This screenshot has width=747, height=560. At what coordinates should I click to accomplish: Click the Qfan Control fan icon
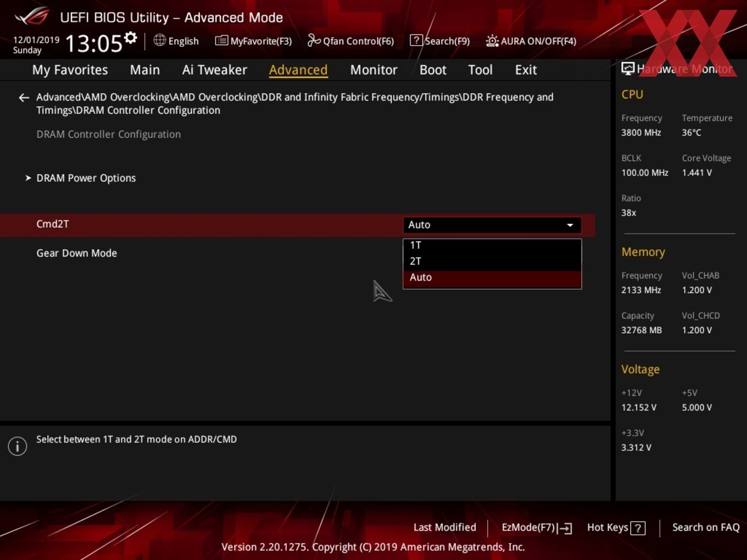pos(314,40)
